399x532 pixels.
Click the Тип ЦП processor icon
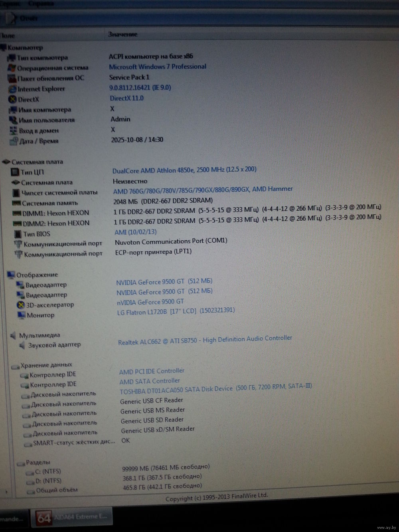click(15, 172)
